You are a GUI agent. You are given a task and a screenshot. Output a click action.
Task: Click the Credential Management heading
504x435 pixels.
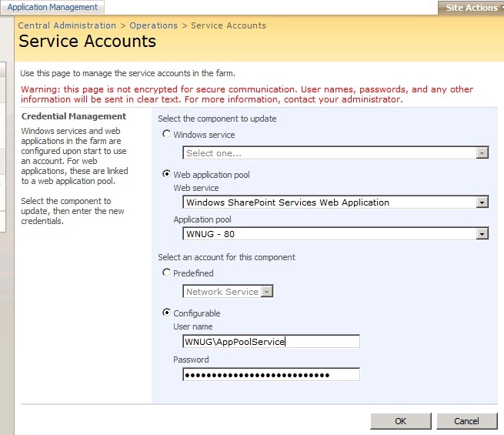(74, 116)
